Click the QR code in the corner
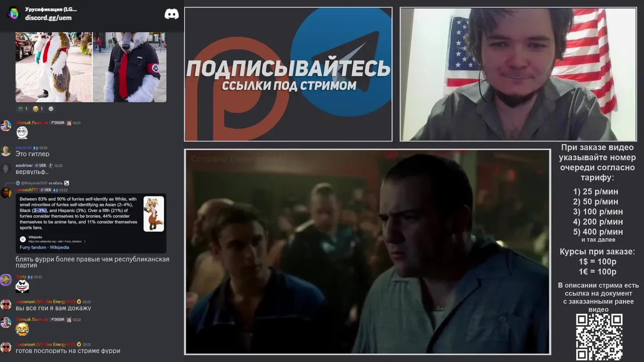The image size is (644, 362). pos(599,337)
